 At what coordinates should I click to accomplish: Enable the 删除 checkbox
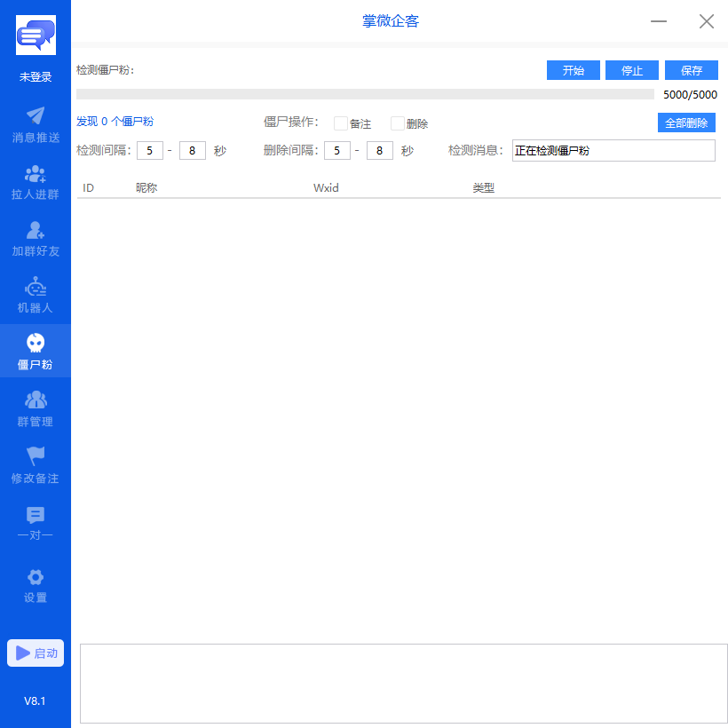398,123
